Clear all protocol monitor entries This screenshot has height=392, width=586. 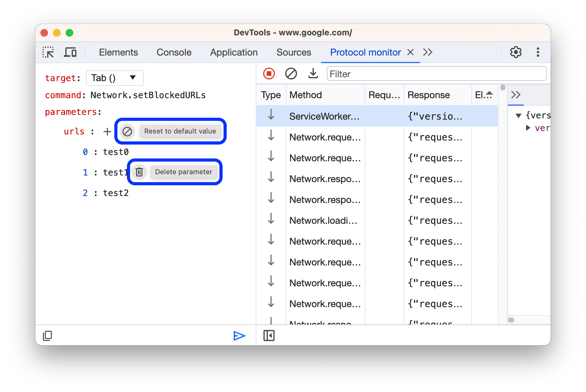pos(291,74)
